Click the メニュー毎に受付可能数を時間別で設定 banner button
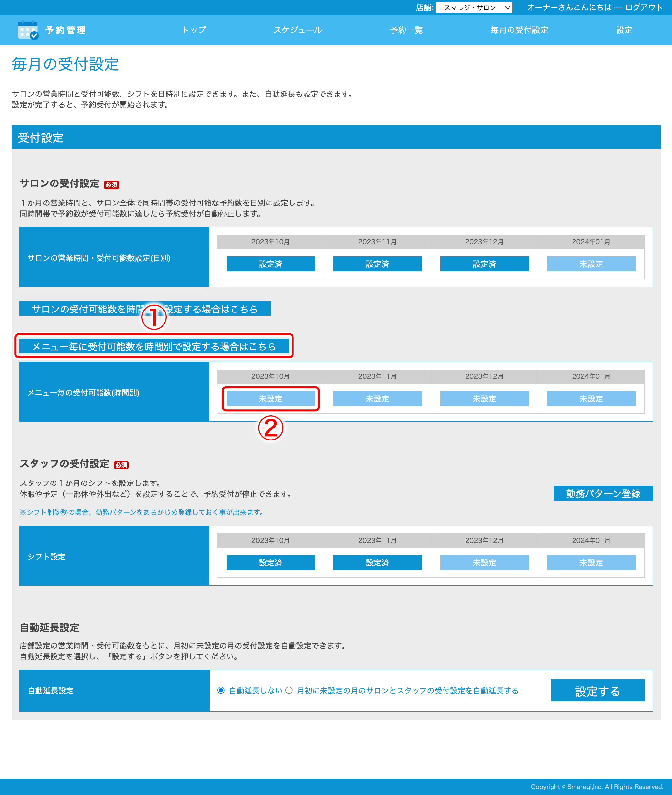Screen dimensions: 672x795 (x=154, y=346)
